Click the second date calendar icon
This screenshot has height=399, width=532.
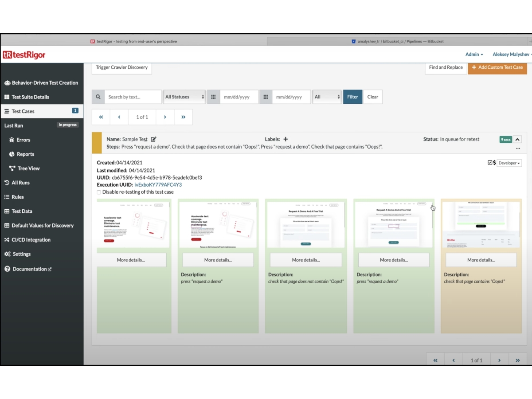pos(266,97)
